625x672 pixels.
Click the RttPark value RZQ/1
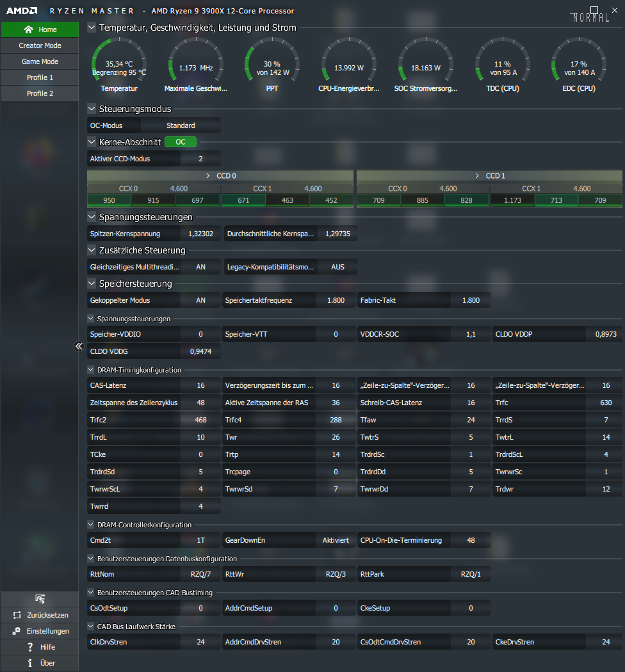(x=471, y=574)
